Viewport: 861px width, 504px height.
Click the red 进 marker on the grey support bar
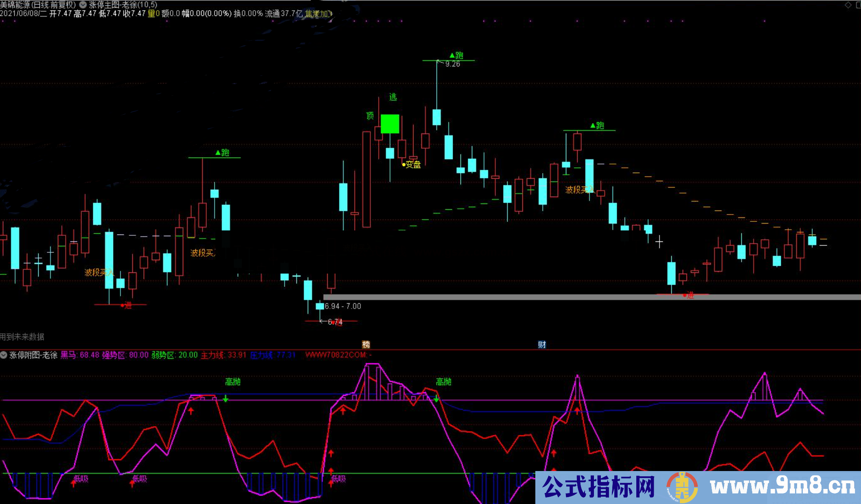pos(688,295)
